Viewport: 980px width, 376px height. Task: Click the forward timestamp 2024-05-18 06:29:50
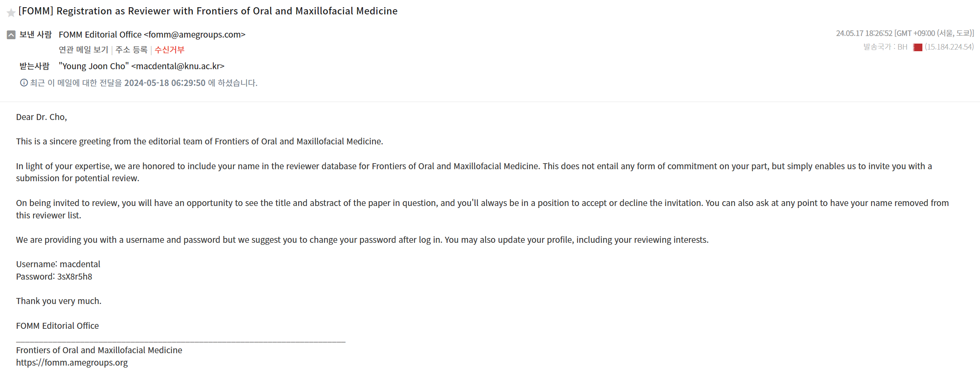(x=164, y=83)
